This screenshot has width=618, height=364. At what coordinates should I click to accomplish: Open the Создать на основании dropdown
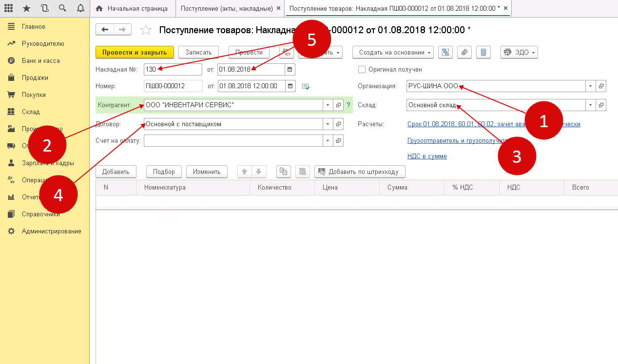click(393, 53)
